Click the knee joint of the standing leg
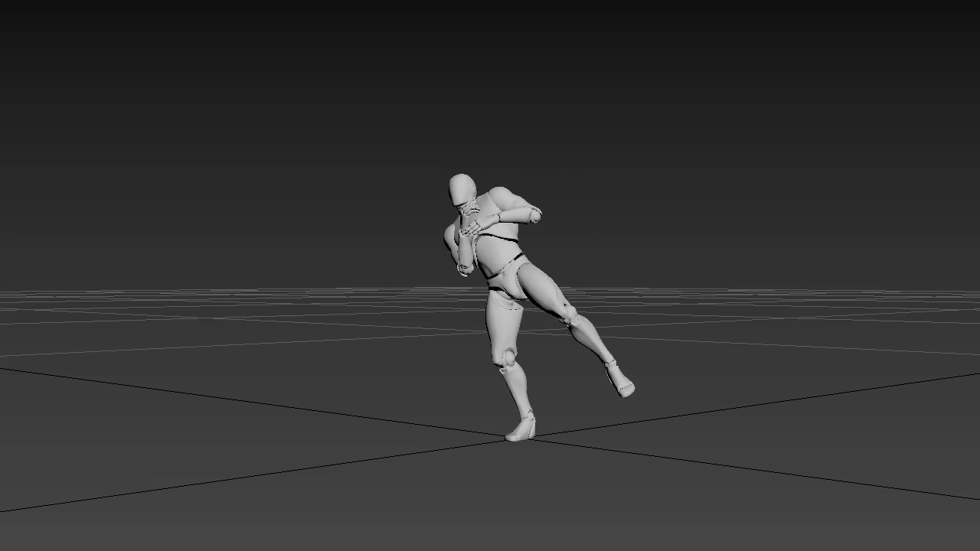 pyautogui.click(x=508, y=357)
